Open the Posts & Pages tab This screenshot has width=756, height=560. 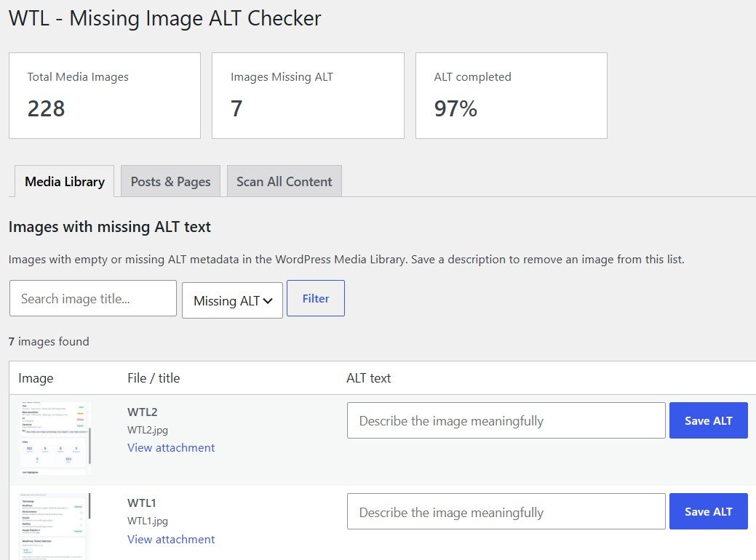click(x=171, y=182)
